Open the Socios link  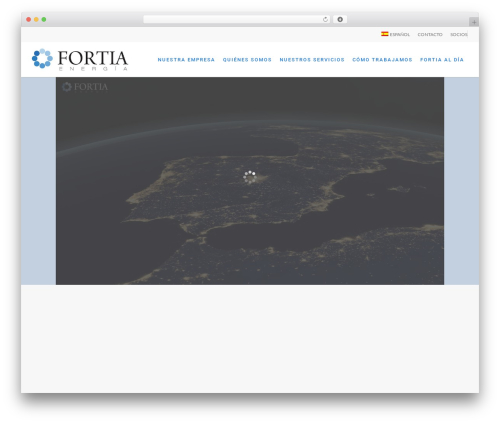(x=459, y=34)
